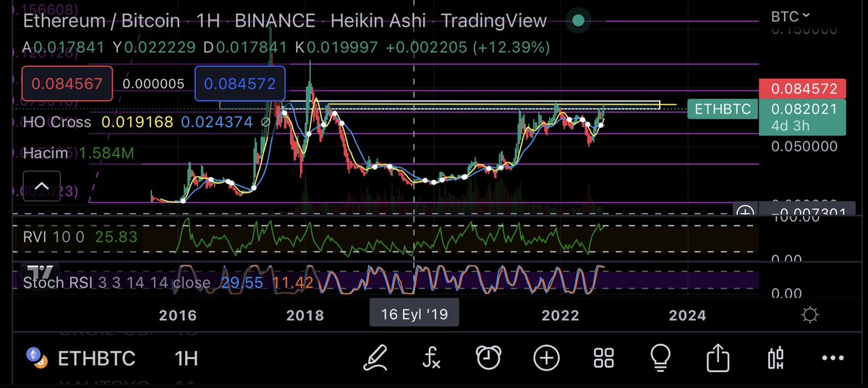Open chart settings gear icon

pyautogui.click(x=810, y=315)
